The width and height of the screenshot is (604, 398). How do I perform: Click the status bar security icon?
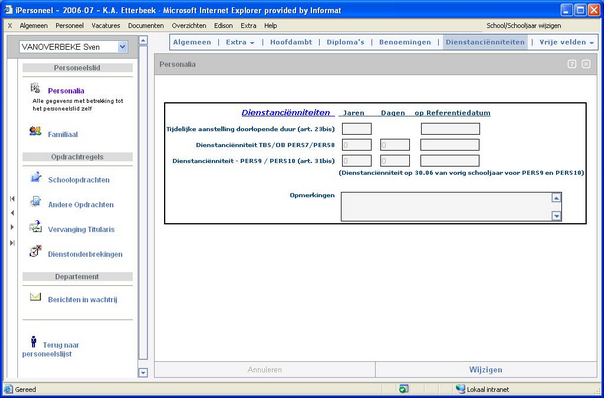pyautogui.click(x=404, y=389)
